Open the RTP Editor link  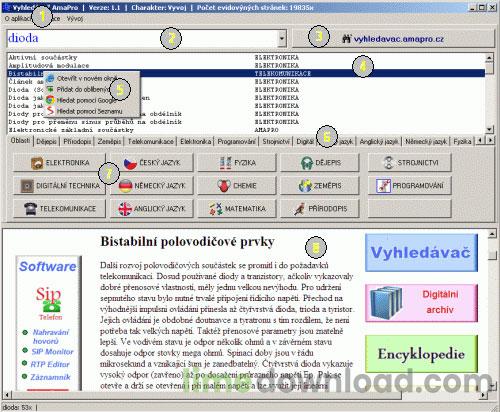(x=50, y=364)
